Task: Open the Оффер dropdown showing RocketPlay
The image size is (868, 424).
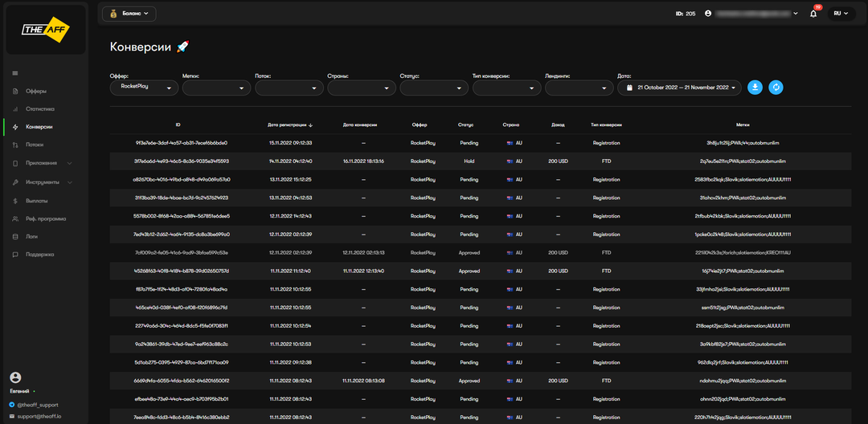Action: tap(144, 88)
